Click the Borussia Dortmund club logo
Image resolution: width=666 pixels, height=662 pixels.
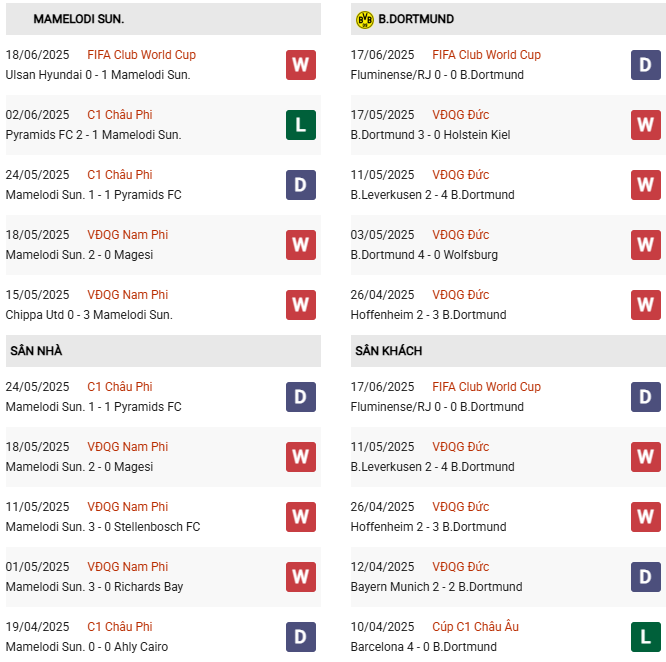(x=364, y=19)
